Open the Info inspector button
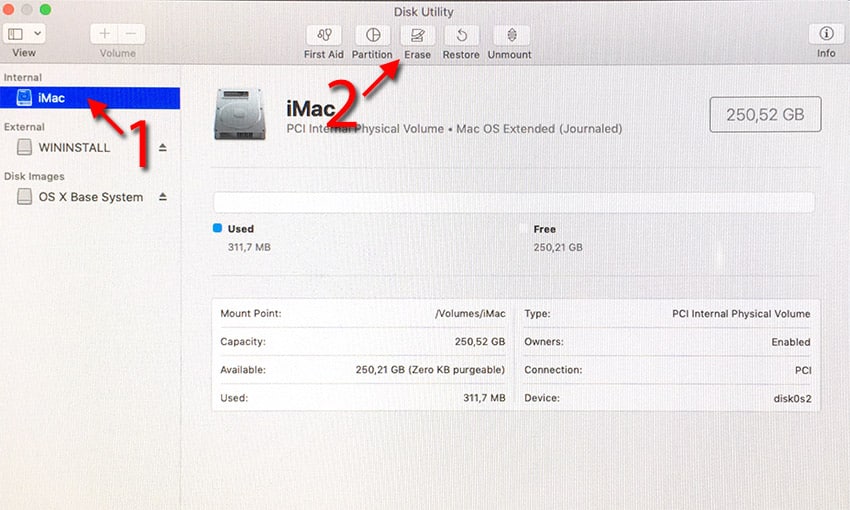 pyautogui.click(x=826, y=34)
